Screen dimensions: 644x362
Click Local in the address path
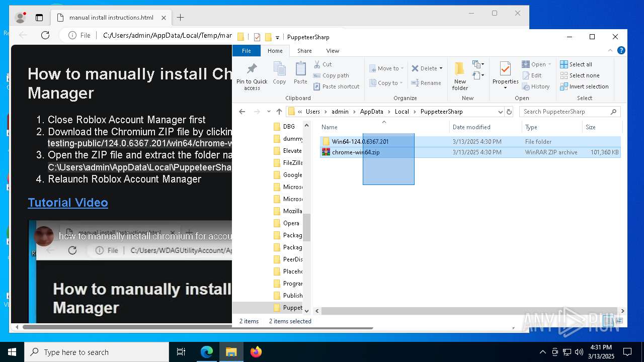(401, 112)
